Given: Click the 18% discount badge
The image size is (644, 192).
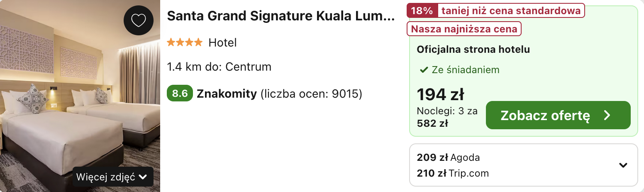Looking at the screenshot, I should 422,11.
